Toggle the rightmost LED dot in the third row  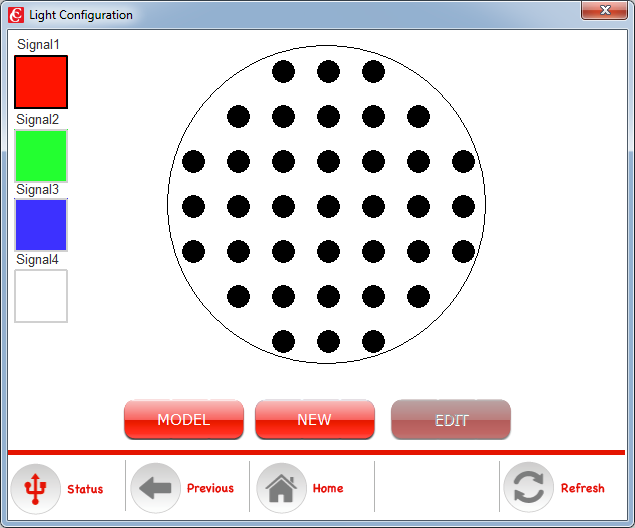point(463,162)
